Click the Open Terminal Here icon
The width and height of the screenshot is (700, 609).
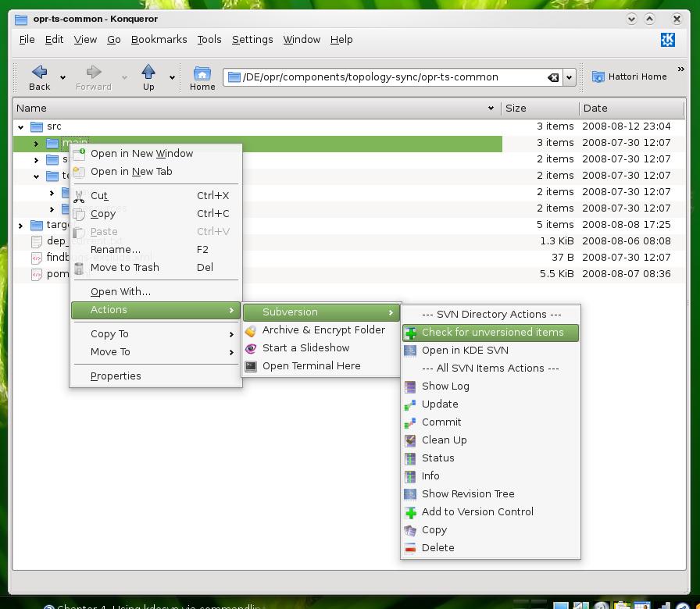coord(251,366)
